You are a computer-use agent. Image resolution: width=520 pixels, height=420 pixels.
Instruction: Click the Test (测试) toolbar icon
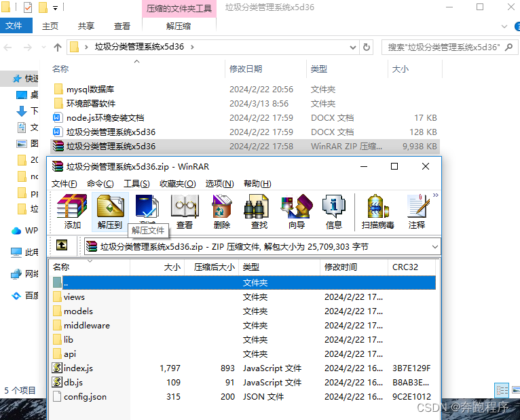pyautogui.click(x=147, y=209)
